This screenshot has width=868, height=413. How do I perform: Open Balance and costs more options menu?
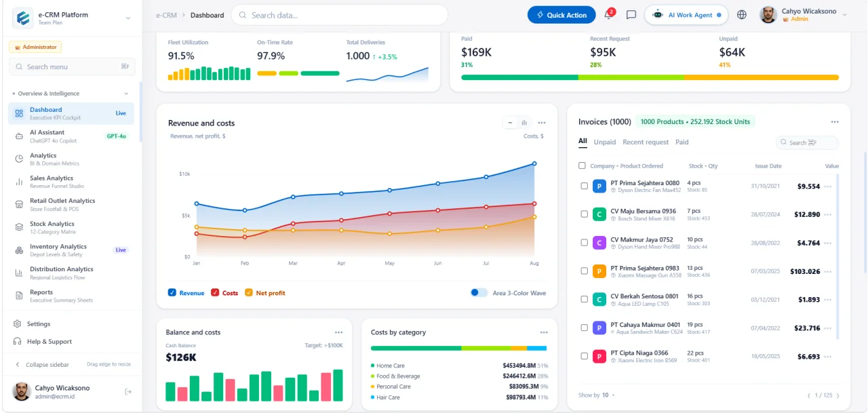pyautogui.click(x=338, y=332)
